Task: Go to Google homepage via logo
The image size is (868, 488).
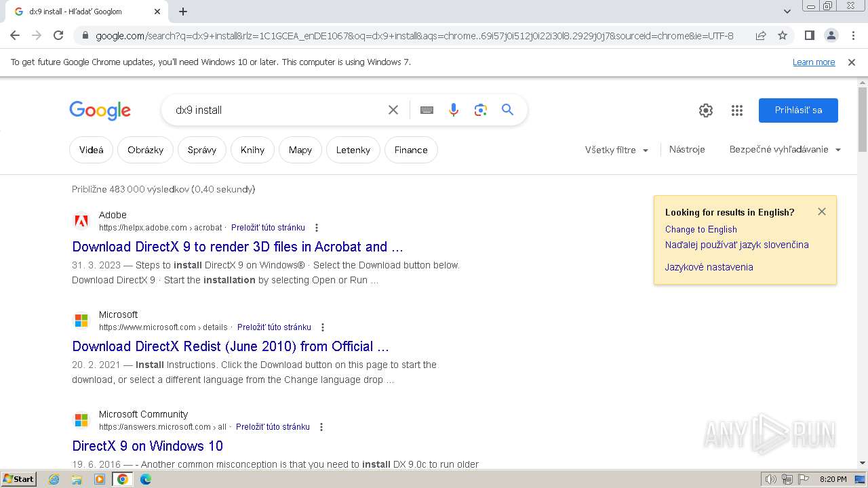Action: [x=100, y=110]
